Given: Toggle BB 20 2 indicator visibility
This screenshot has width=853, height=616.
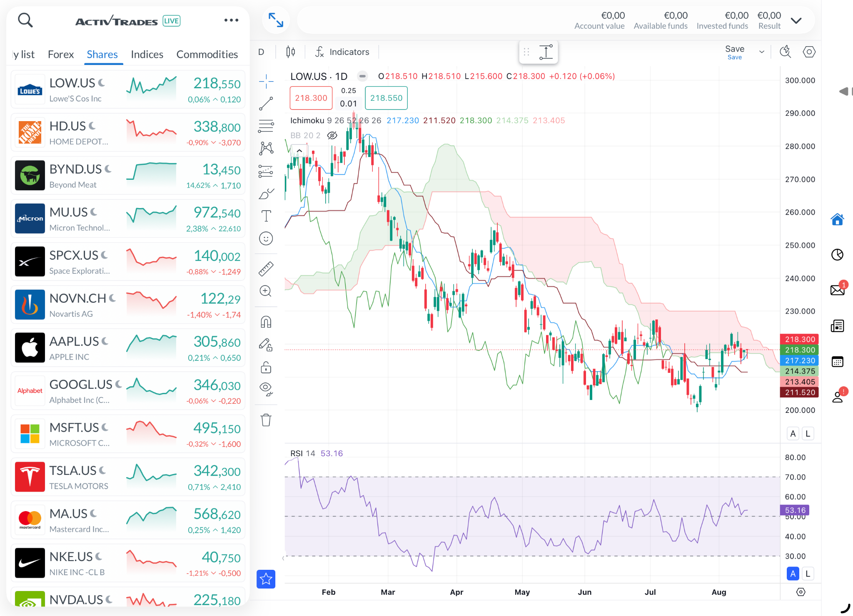Looking at the screenshot, I should click(x=332, y=135).
